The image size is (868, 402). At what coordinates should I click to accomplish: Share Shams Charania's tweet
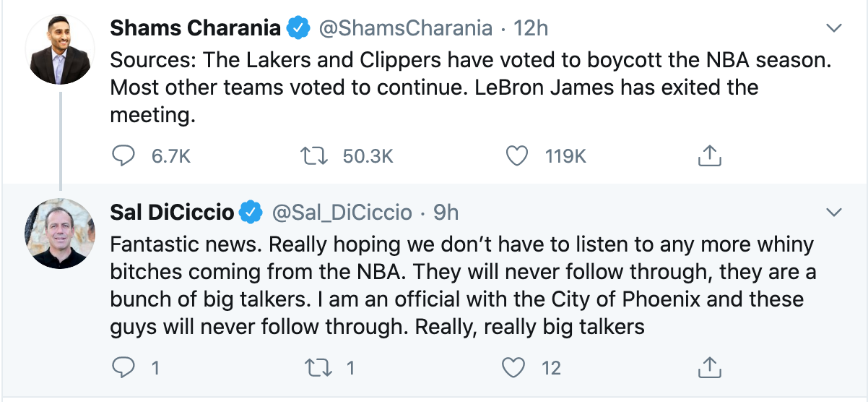(x=710, y=155)
